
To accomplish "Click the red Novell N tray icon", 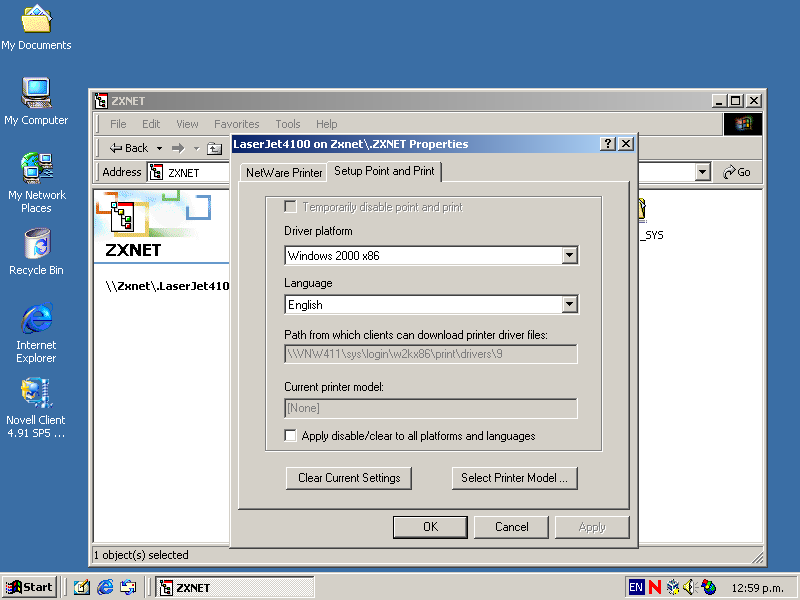I will pyautogui.click(x=655, y=587).
